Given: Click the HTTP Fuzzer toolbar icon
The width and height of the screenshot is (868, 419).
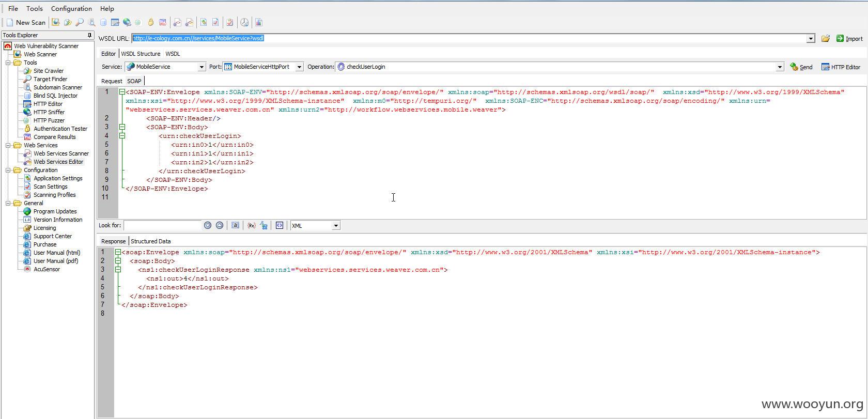Looking at the screenshot, I should 138,22.
